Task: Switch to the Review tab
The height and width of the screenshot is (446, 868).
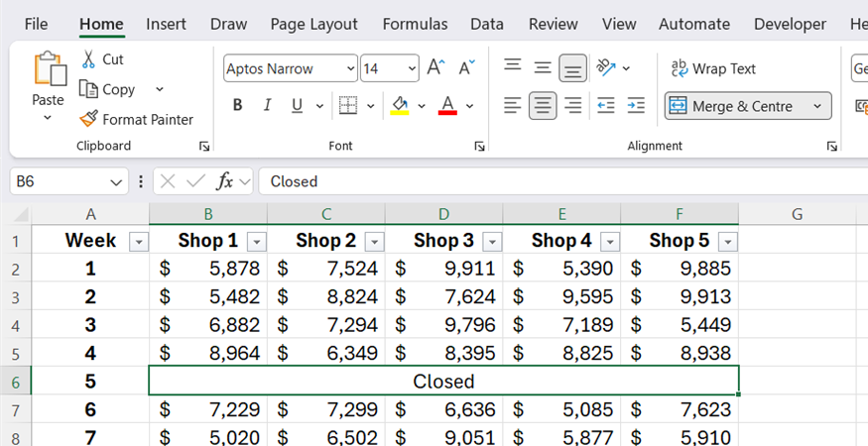Action: coord(553,24)
